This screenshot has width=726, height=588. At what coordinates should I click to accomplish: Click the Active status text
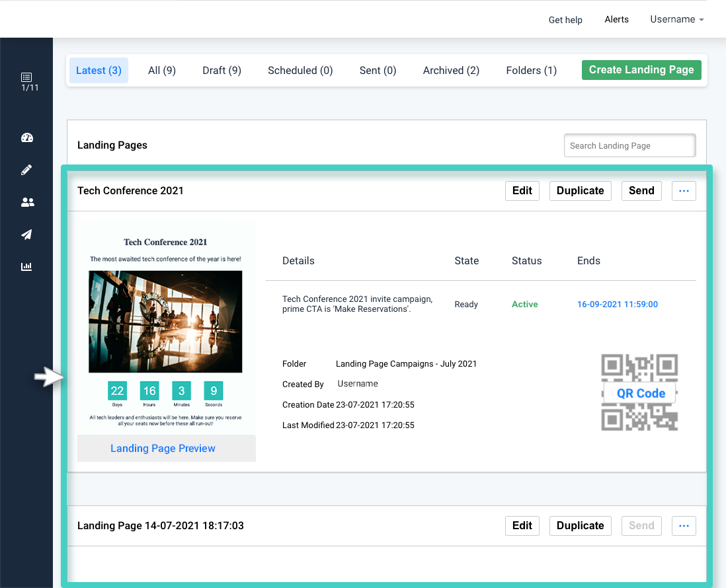point(524,305)
